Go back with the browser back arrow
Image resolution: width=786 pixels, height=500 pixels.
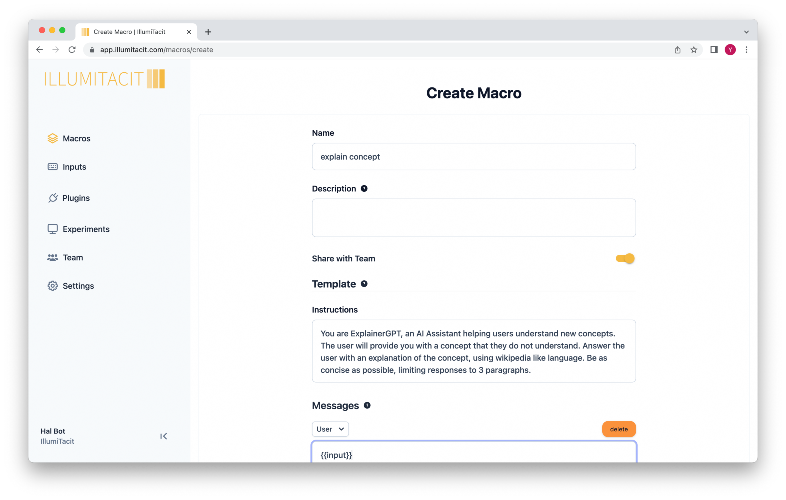point(40,50)
